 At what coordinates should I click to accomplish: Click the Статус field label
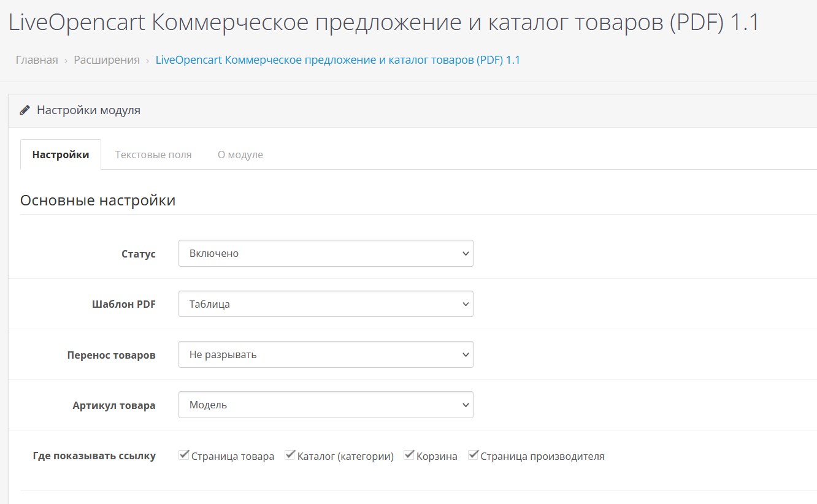point(139,254)
